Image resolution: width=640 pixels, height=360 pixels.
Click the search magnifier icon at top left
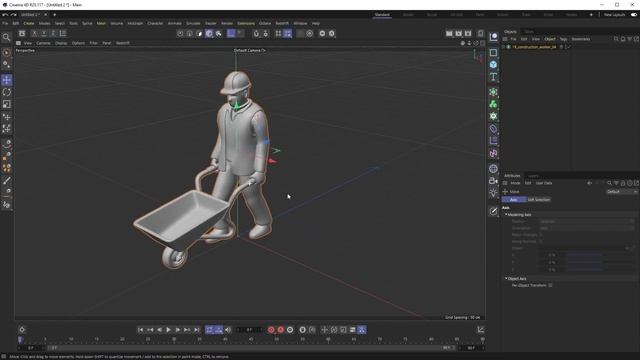pyautogui.click(x=7, y=38)
